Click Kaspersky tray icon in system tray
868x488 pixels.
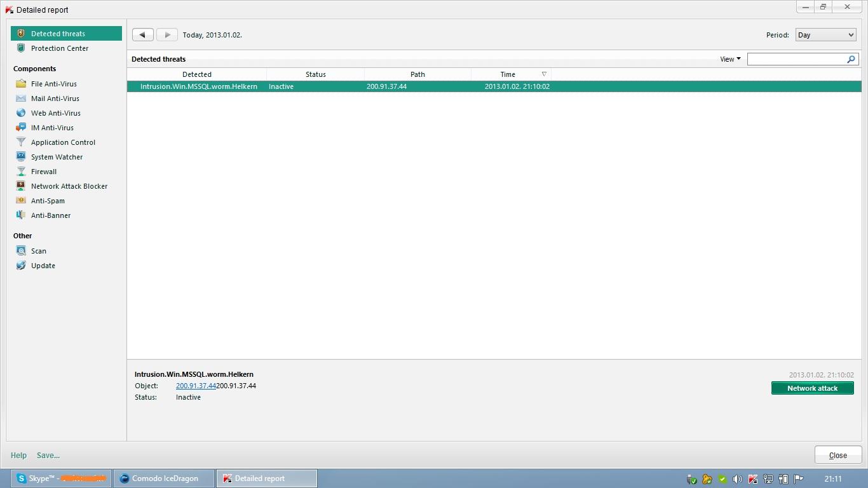(x=752, y=479)
